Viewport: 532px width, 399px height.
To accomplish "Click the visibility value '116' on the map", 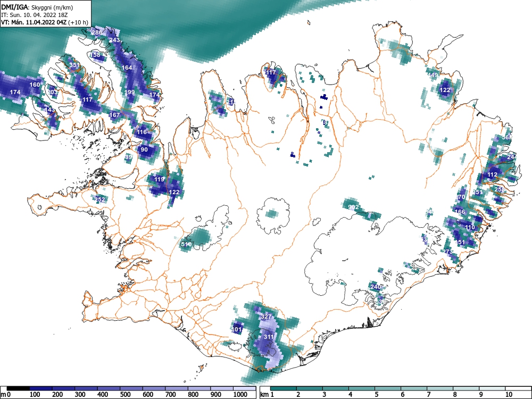I will [142, 131].
